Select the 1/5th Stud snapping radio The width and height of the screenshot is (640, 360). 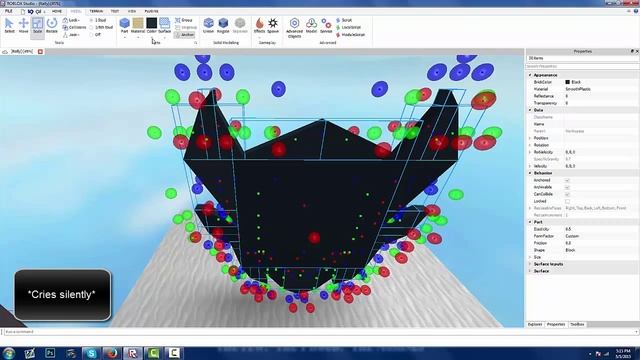(91, 27)
